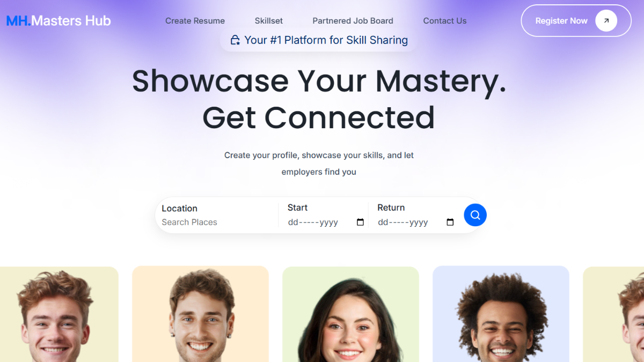Click the bag icon in Skill Sharing badge
Image resolution: width=644 pixels, height=362 pixels.
pyautogui.click(x=235, y=40)
